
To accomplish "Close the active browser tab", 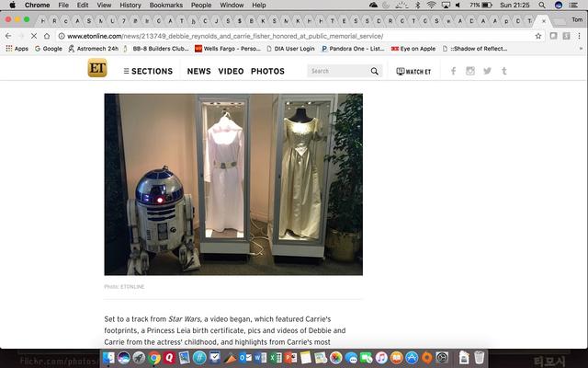I will 544,21.
